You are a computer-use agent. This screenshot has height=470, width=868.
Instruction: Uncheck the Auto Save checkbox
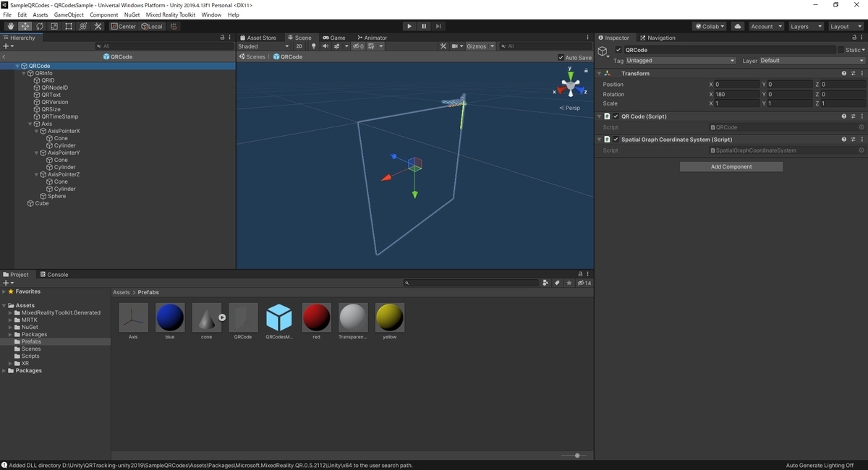561,57
